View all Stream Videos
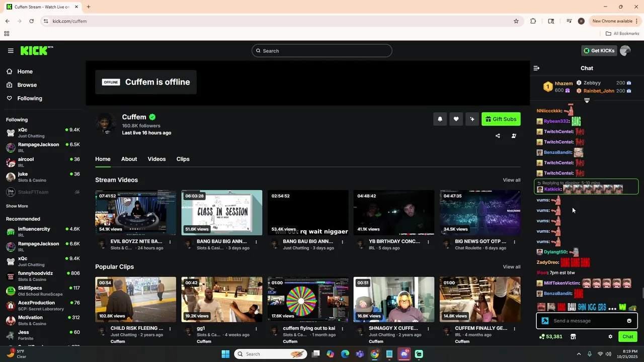The image size is (644, 362). (512, 180)
